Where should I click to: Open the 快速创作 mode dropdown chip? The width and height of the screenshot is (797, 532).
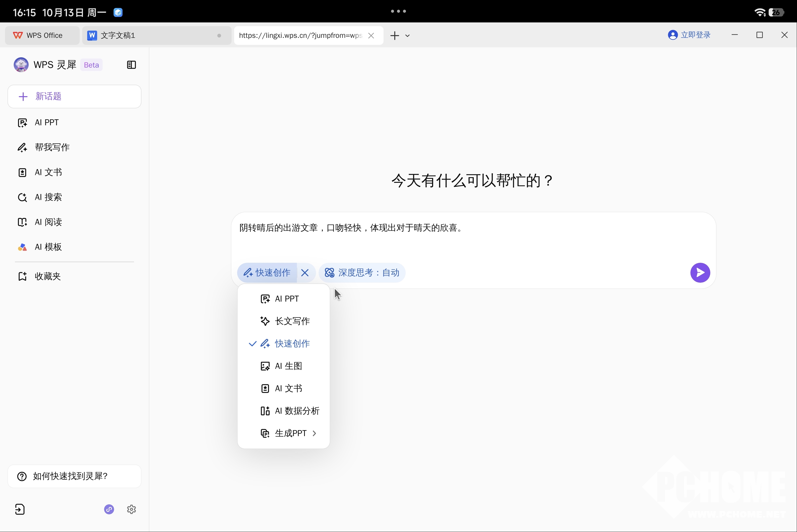[267, 272]
